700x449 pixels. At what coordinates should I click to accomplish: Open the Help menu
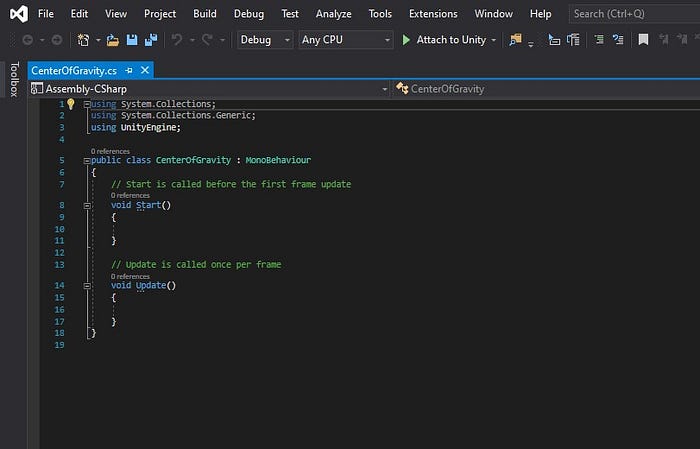(540, 14)
